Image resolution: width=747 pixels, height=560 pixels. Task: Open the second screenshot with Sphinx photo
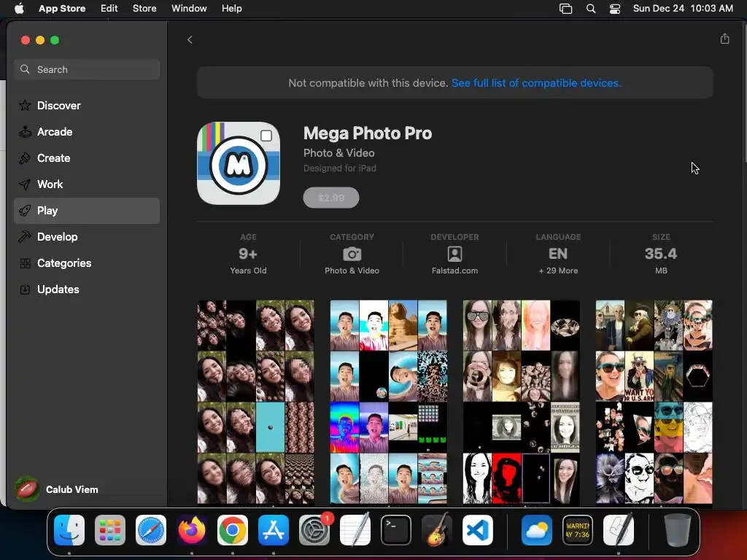(388, 402)
